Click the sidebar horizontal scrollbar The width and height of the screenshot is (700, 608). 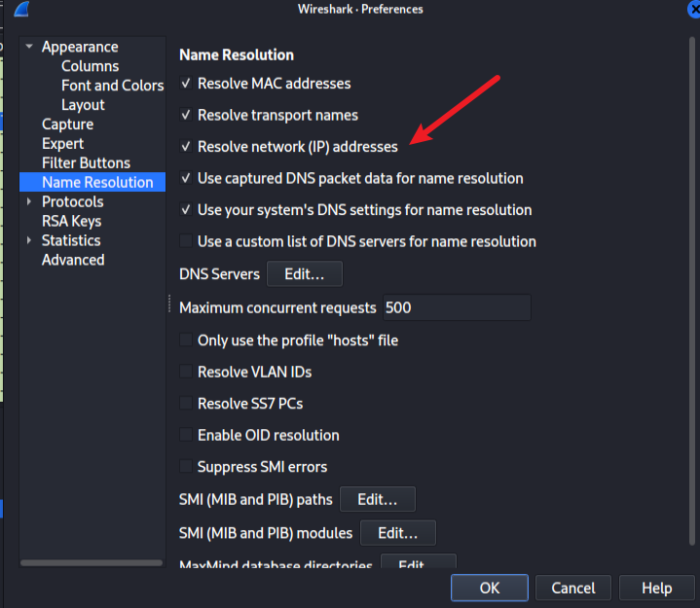(x=92, y=562)
